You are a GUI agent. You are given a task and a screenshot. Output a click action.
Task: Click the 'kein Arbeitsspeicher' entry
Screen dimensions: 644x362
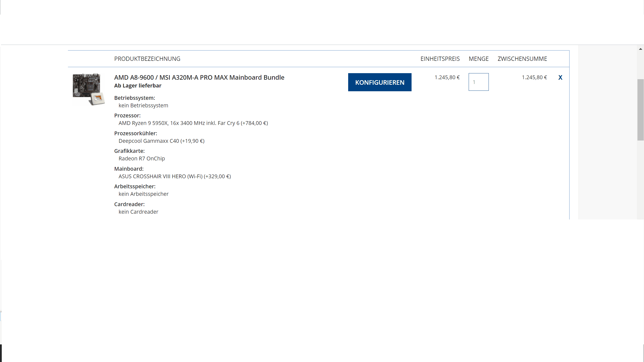[143, 194]
